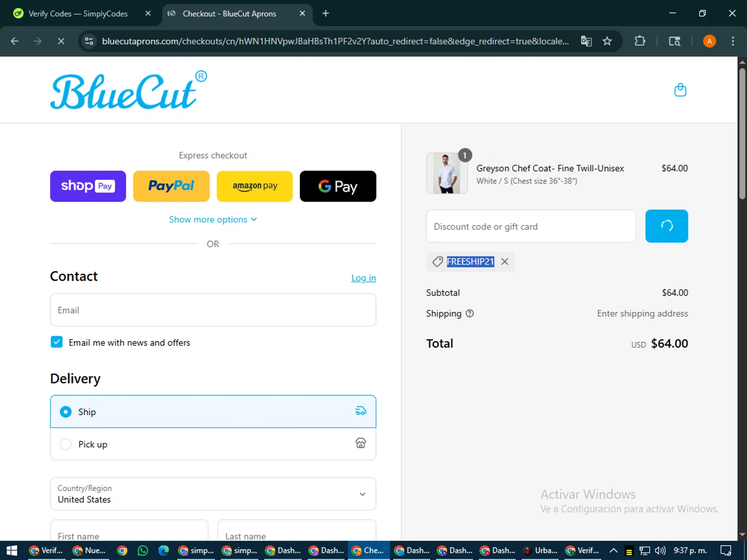Remove the FREESHIP21 discount code

504,262
